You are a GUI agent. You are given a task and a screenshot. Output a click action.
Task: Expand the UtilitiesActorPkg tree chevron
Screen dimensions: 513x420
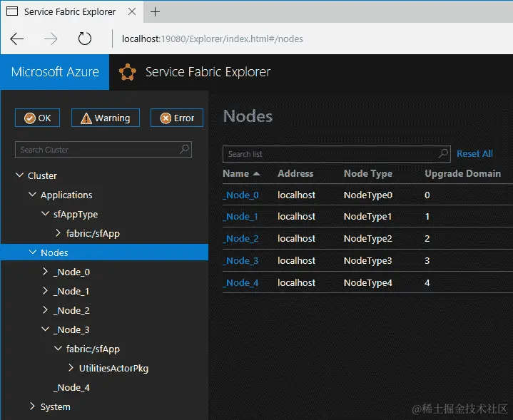coord(71,368)
